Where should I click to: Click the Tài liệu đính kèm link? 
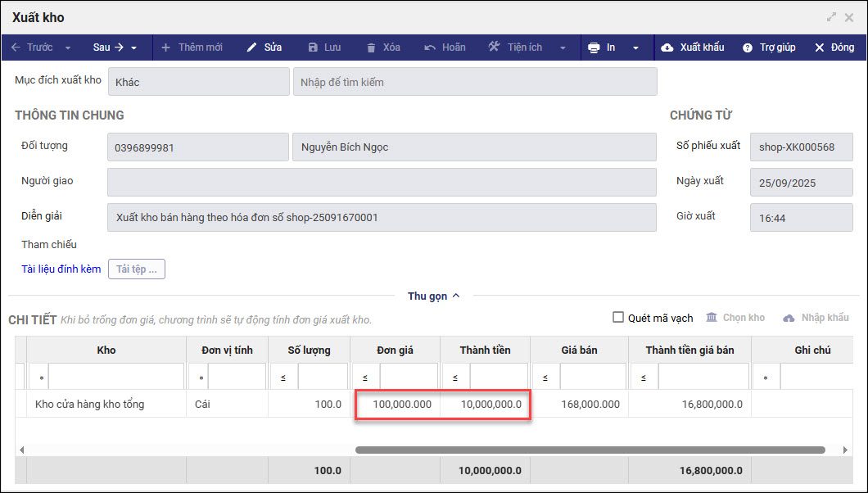coord(61,269)
